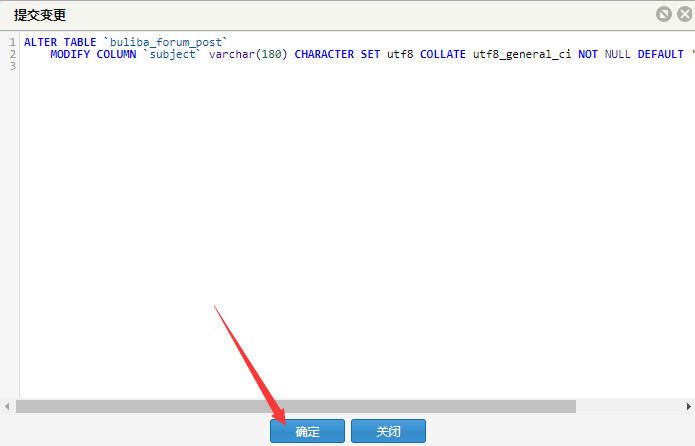
Task: Click the empty scrollbar track right of thumb
Action: (x=628, y=406)
